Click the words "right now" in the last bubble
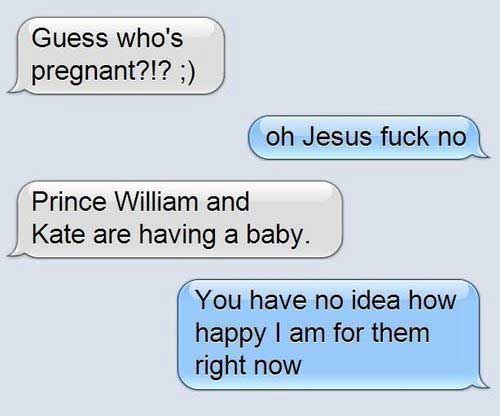The height and width of the screenshot is (416, 500). (248, 366)
